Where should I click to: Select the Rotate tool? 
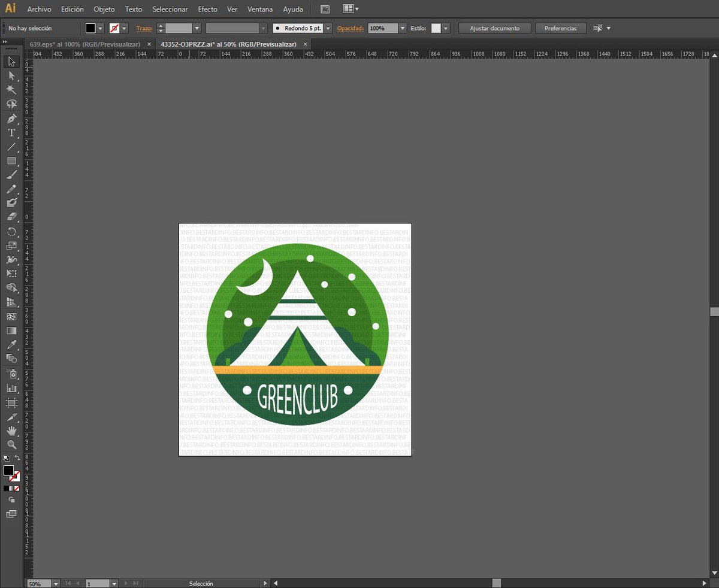(11, 232)
